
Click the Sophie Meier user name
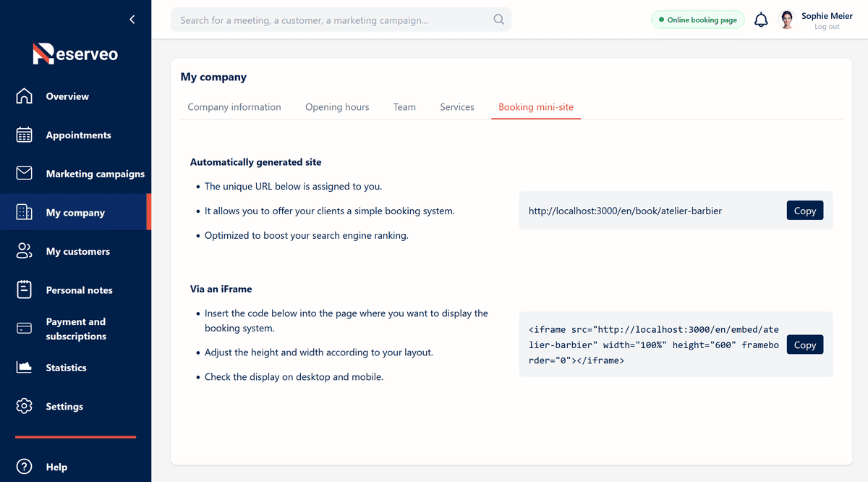[827, 16]
